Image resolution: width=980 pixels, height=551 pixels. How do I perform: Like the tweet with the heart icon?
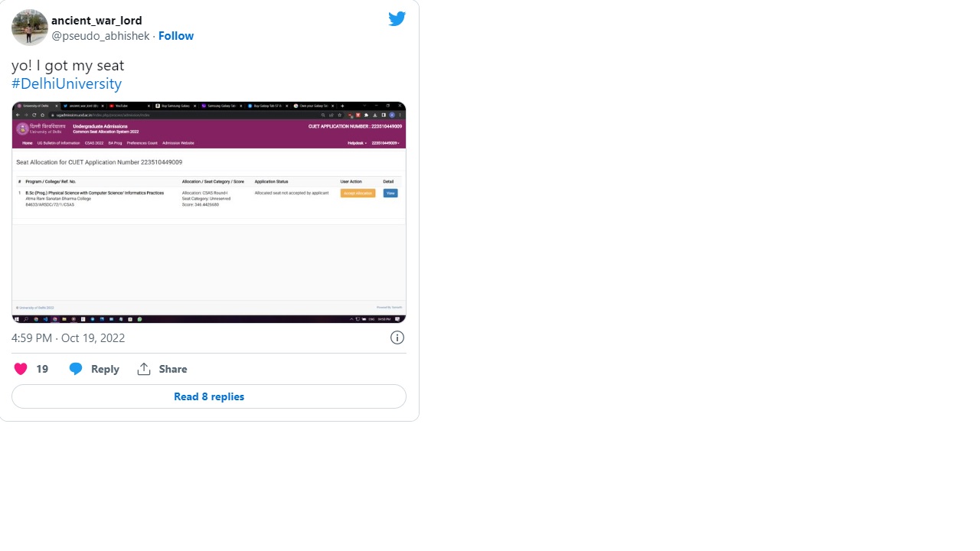pos(21,369)
